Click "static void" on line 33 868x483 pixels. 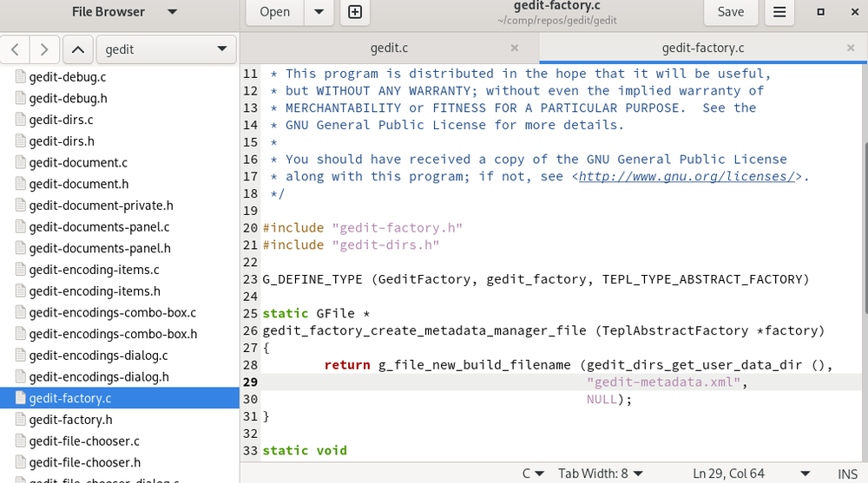click(305, 451)
